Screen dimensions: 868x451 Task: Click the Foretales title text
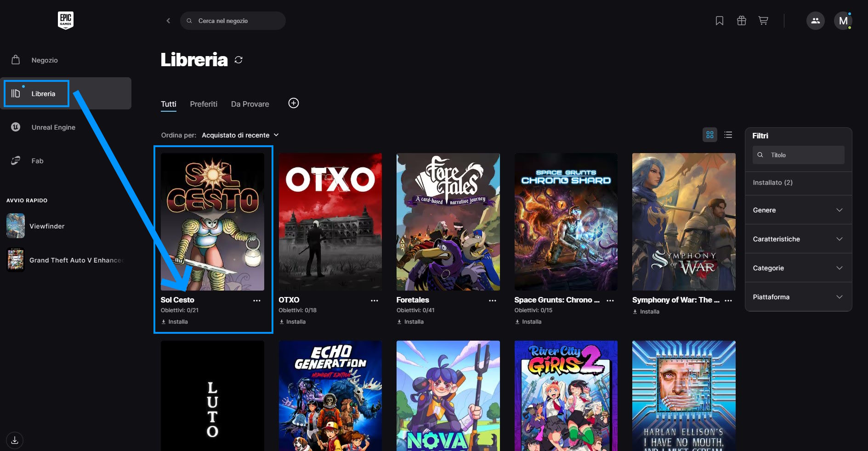[x=413, y=300]
